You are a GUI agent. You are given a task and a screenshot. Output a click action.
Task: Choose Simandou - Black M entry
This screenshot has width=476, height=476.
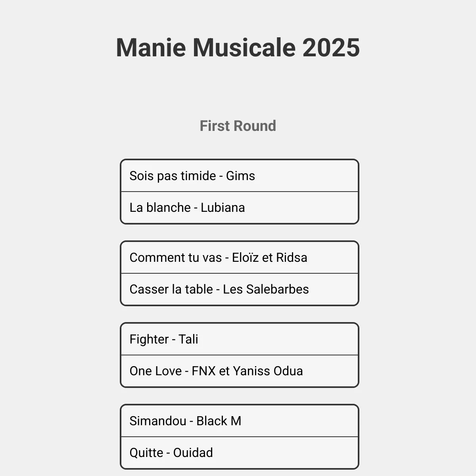(240, 421)
